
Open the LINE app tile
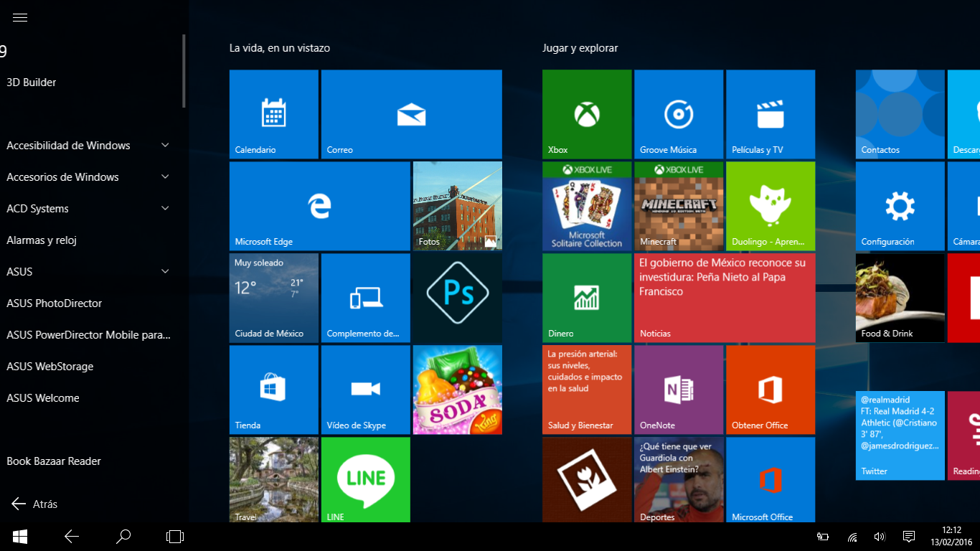(365, 479)
